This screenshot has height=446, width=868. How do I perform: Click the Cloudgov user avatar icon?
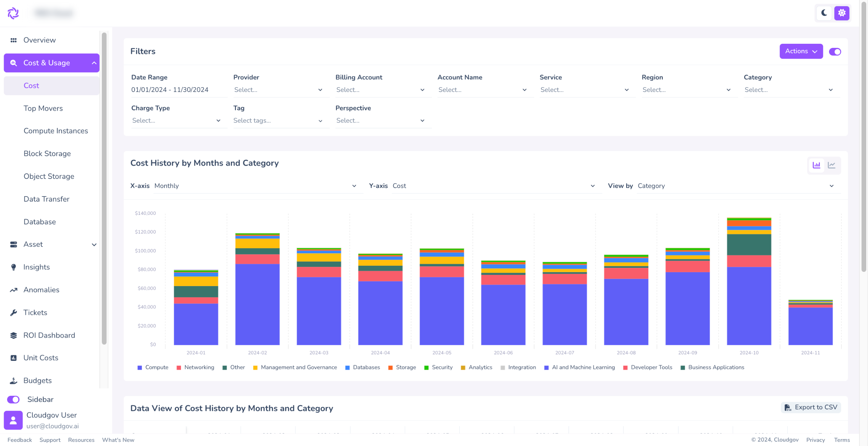click(13, 420)
